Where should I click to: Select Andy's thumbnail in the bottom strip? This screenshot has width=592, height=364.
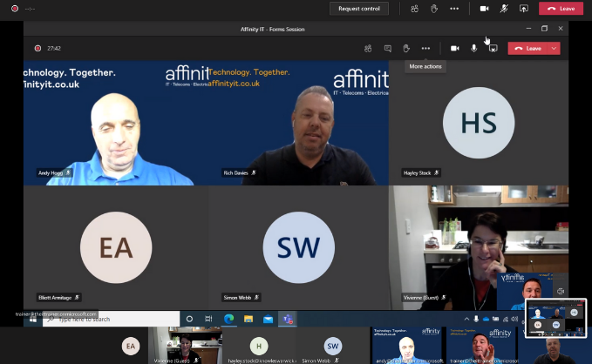tap(407, 345)
